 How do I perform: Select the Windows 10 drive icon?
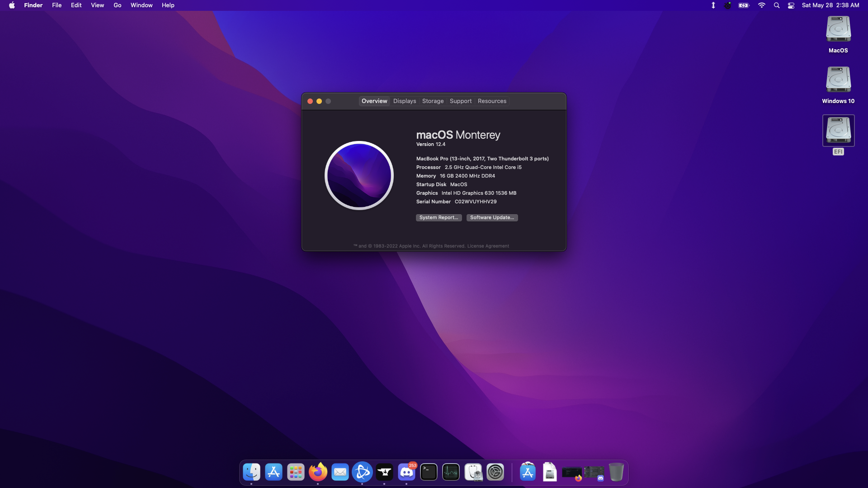point(838,80)
